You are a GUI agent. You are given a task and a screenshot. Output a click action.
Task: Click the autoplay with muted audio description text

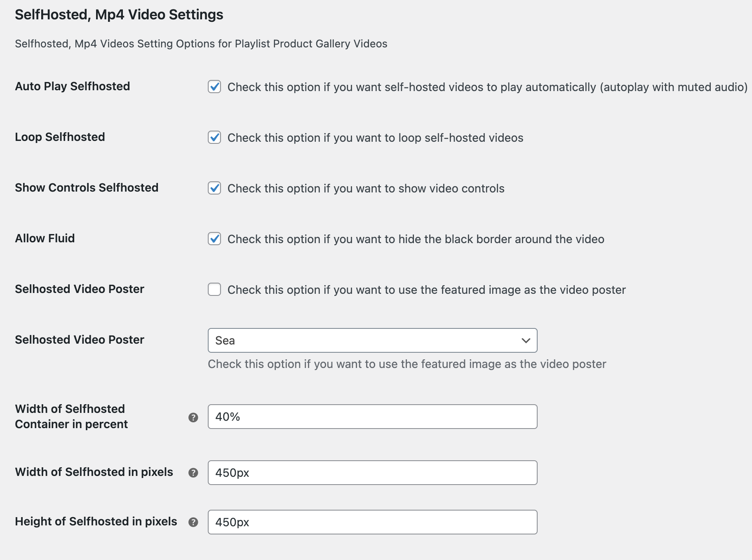point(487,87)
